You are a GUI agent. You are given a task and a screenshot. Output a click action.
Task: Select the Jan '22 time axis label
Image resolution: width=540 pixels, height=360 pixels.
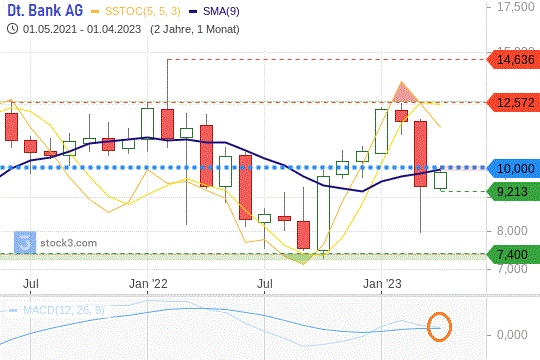[148, 284]
